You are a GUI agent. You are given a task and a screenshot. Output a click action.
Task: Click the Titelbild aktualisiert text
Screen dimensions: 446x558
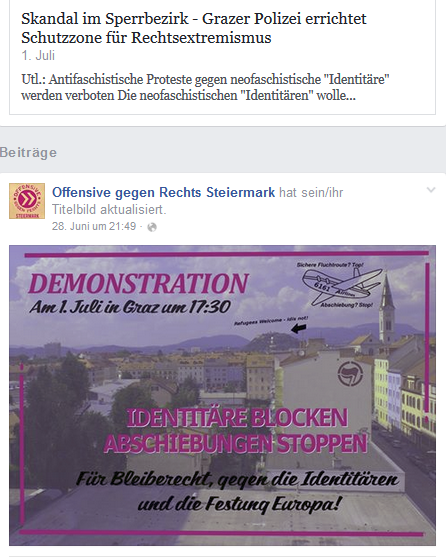tap(109, 210)
